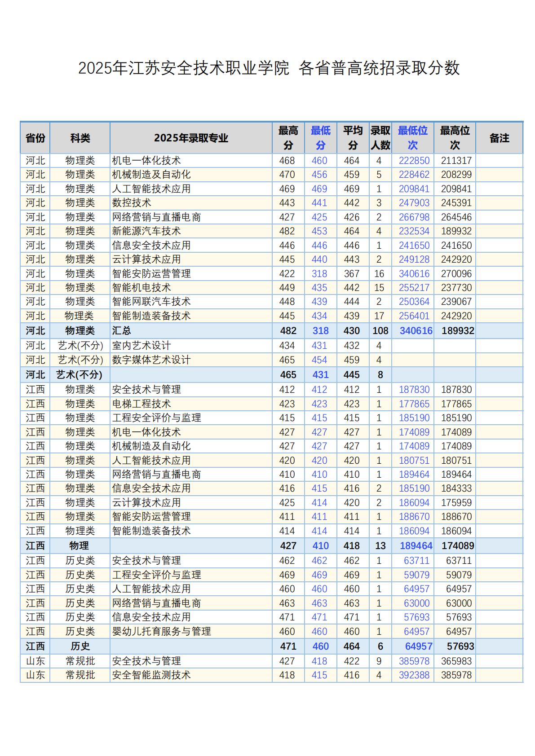Select the '安全智能监测技术' major cell
Viewport: 535px width, 756px height.
tap(191, 675)
